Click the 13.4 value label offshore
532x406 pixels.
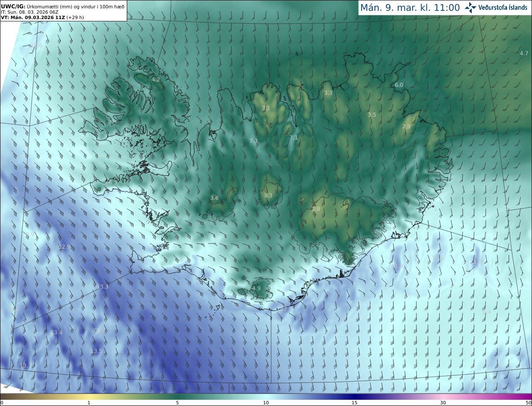pyautogui.click(x=57, y=332)
